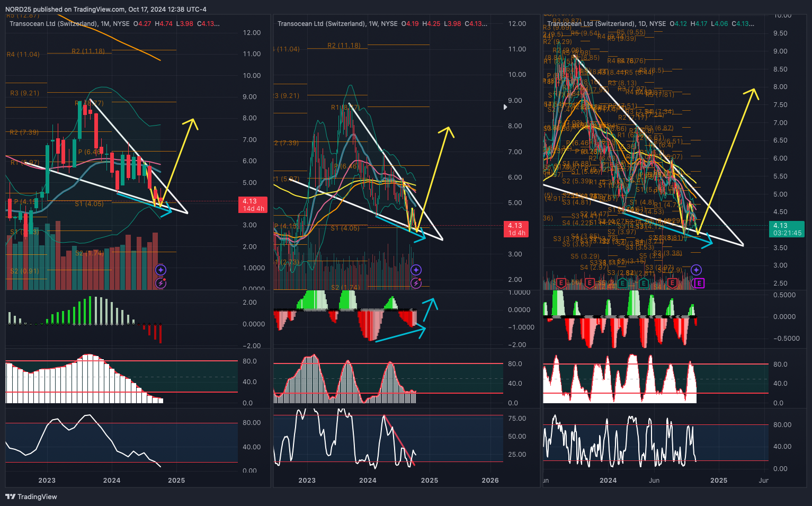Click the O4.19 open value in the weekly header
Image resolution: width=812 pixels, height=506 pixels.
pos(410,24)
